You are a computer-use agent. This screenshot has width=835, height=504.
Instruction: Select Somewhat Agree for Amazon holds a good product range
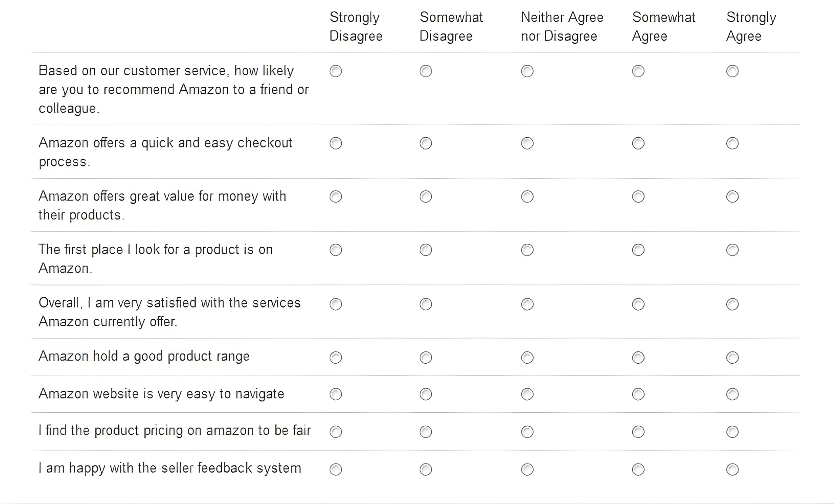(638, 358)
